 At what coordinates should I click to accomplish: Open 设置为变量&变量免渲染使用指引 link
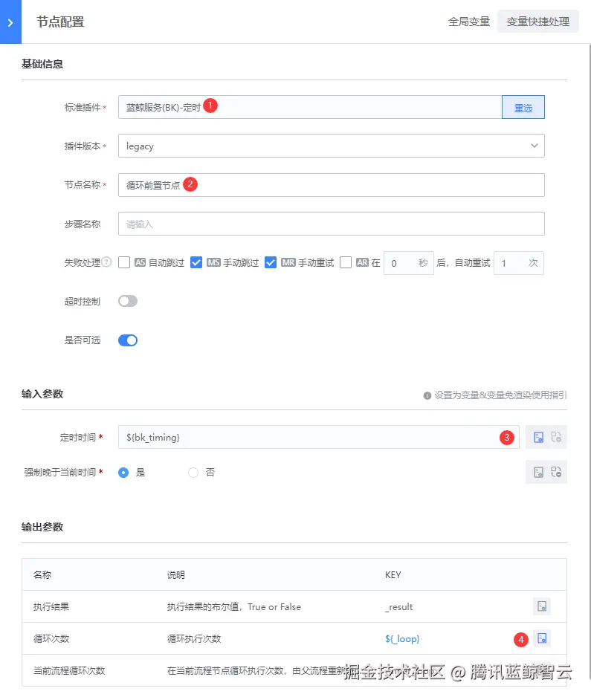tap(500, 395)
